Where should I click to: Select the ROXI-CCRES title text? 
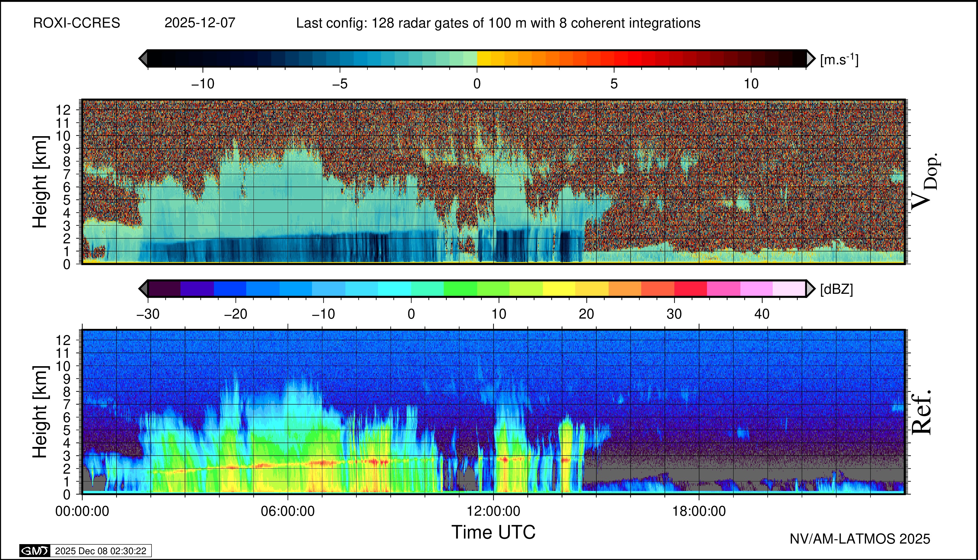(77, 23)
